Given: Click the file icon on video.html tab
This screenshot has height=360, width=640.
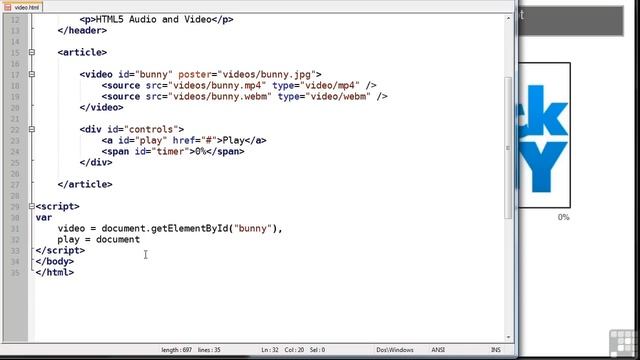Looking at the screenshot, I should point(7,7).
